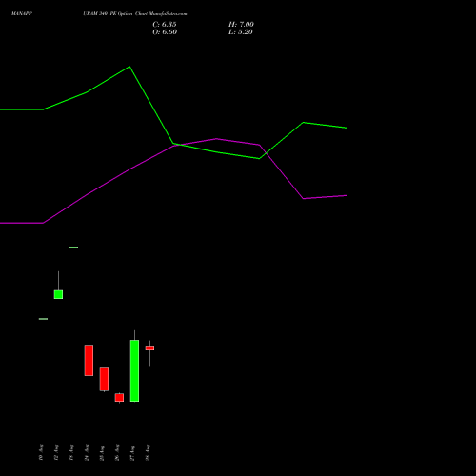Image resolution: width=476 pixels, height=476 pixels.
Task: Click the MANAPP symbol title text
Action: click(22, 13)
